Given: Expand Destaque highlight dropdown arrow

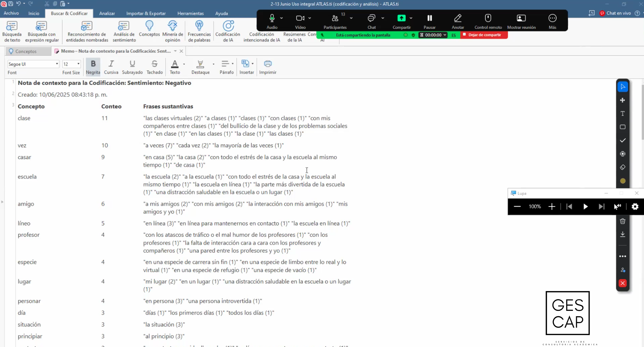Looking at the screenshot, I should (x=213, y=64).
